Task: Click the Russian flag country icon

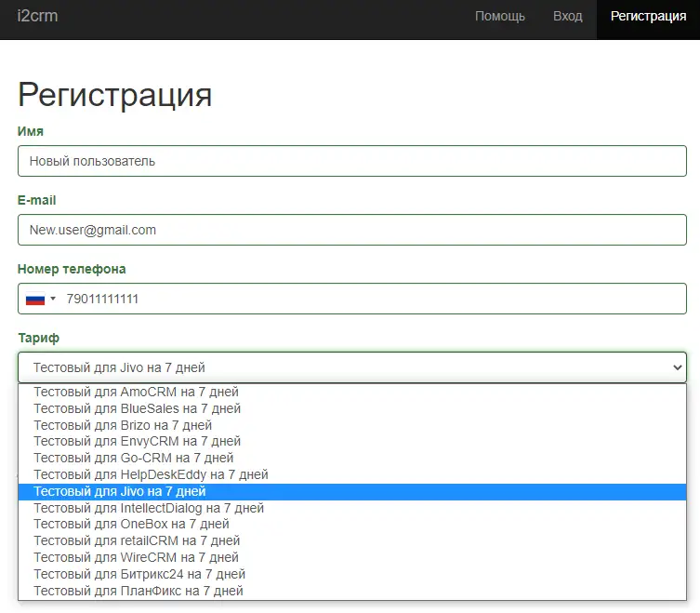Action: point(34,299)
